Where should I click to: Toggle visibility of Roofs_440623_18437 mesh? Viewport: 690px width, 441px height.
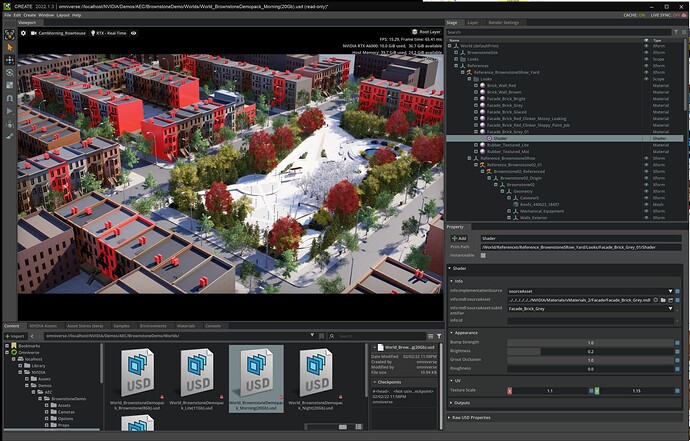pos(646,204)
